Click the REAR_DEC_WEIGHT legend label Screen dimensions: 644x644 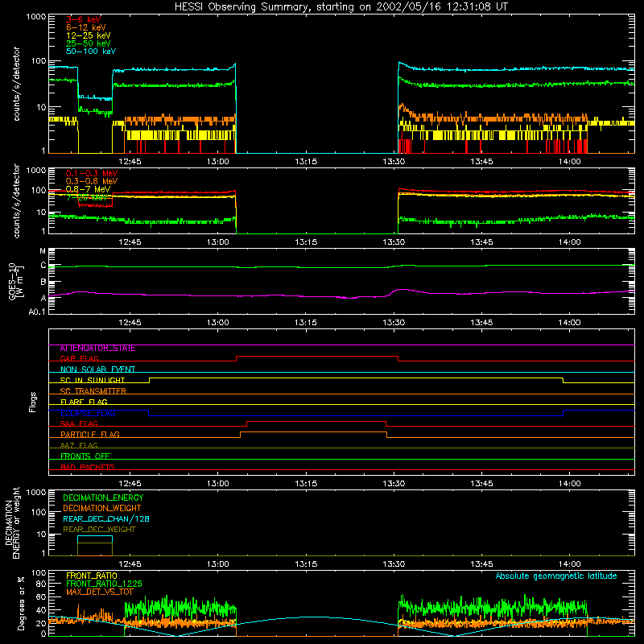(x=99, y=530)
